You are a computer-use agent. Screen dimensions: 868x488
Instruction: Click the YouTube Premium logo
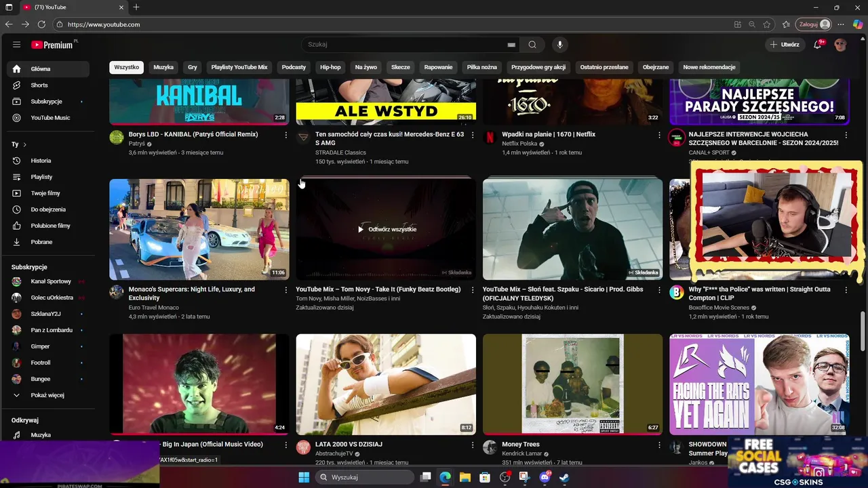coord(54,45)
